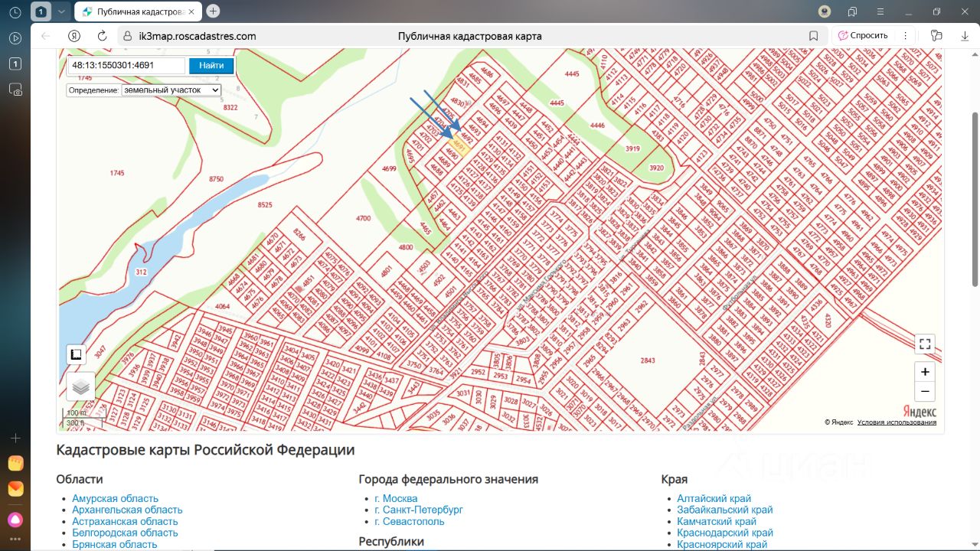Open a new browser tab
Viewport: 980px width, 551px height.
(213, 11)
